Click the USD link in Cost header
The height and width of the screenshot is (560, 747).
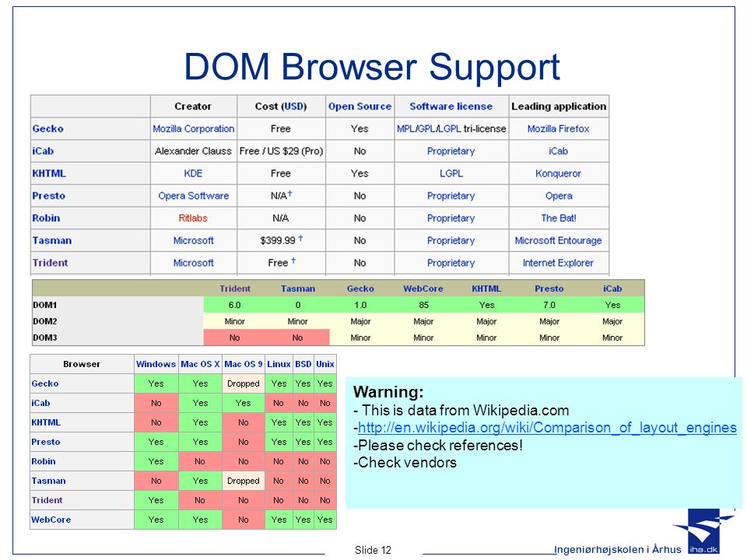(295, 107)
